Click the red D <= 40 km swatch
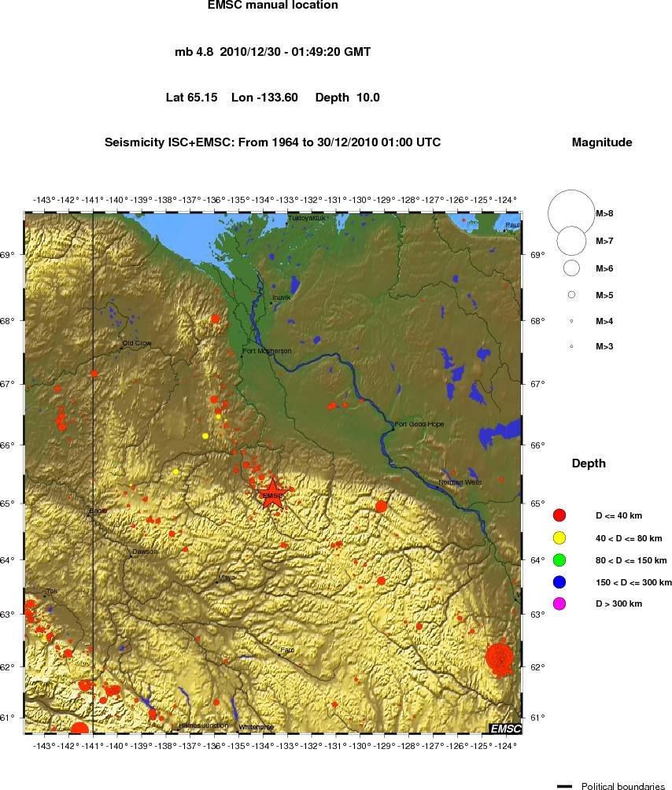Screen dimensions: 672x790 559,515
